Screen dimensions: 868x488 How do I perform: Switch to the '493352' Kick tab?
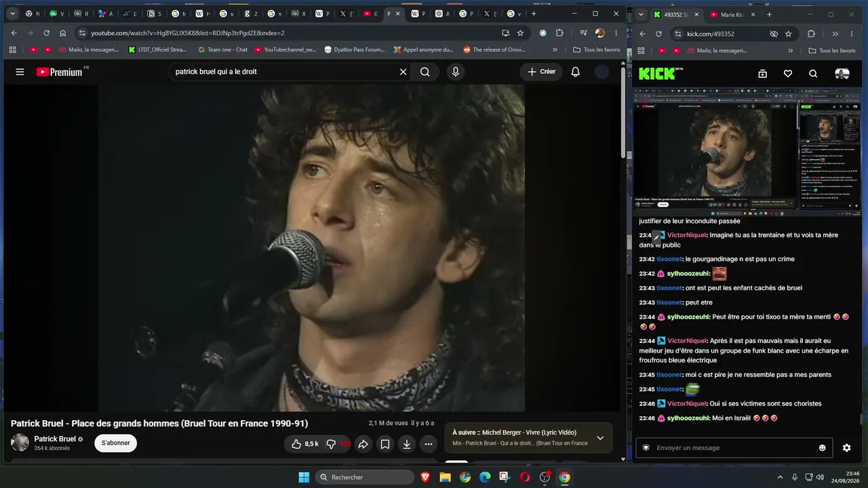pyautogui.click(x=677, y=14)
